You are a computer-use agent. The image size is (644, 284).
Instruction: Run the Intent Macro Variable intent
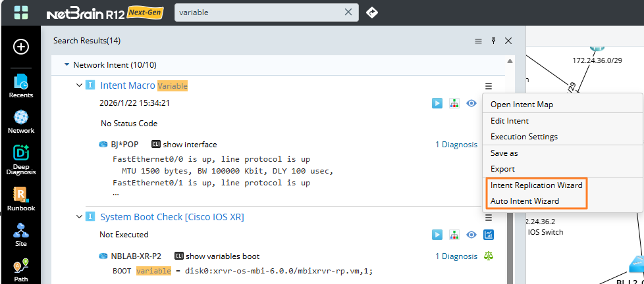(x=437, y=103)
